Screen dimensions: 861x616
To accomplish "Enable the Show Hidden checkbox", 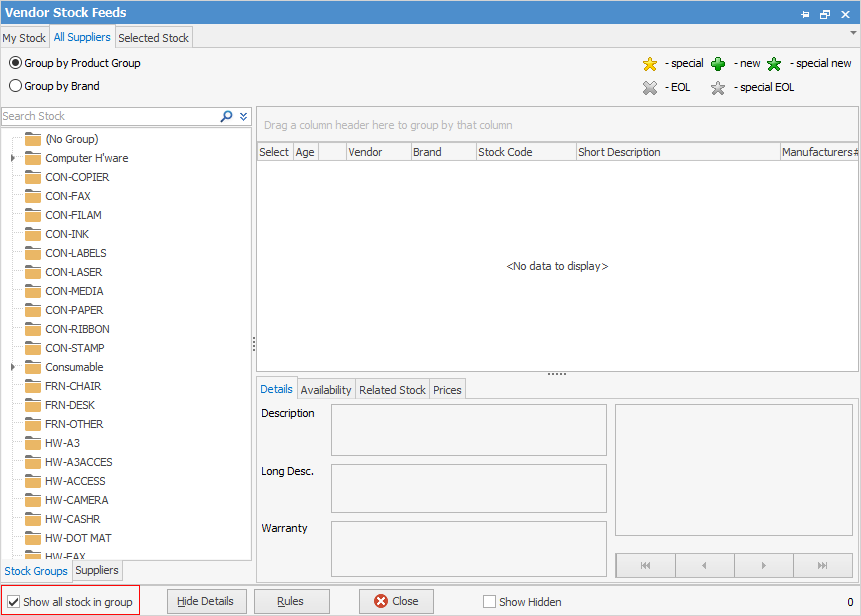I will (x=489, y=602).
